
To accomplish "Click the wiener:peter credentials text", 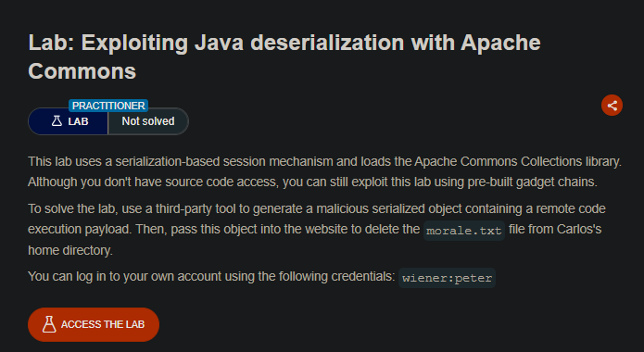I will click(x=447, y=278).
